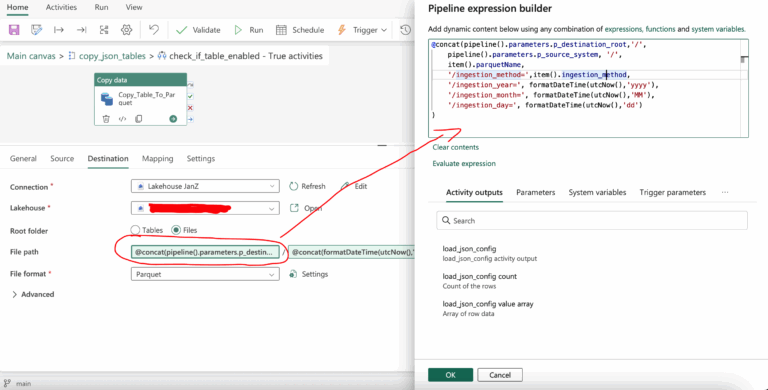Go to Main canvas breadcrumb

pyautogui.click(x=31, y=56)
